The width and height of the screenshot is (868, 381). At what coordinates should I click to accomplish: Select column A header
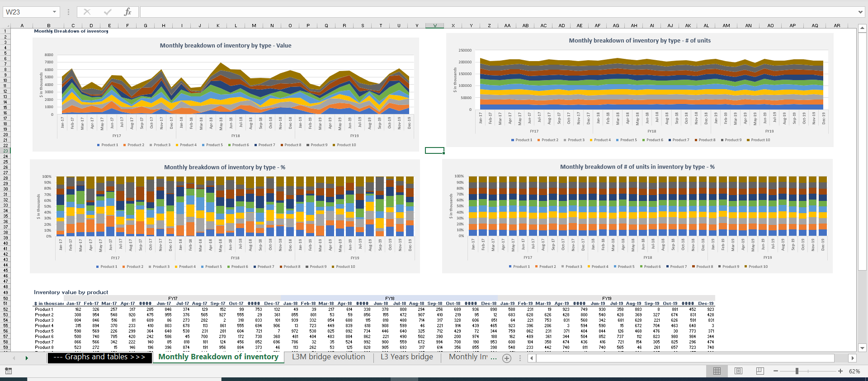[x=22, y=26]
